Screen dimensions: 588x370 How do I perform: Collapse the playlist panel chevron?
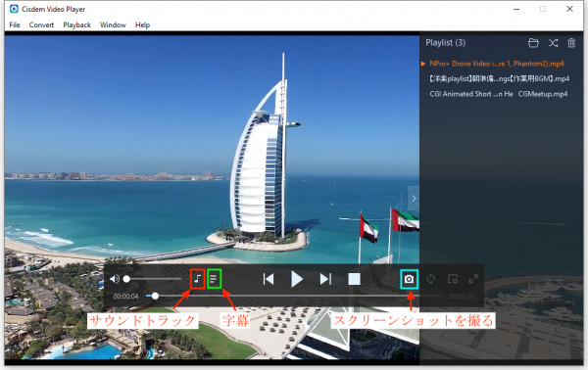(x=414, y=198)
